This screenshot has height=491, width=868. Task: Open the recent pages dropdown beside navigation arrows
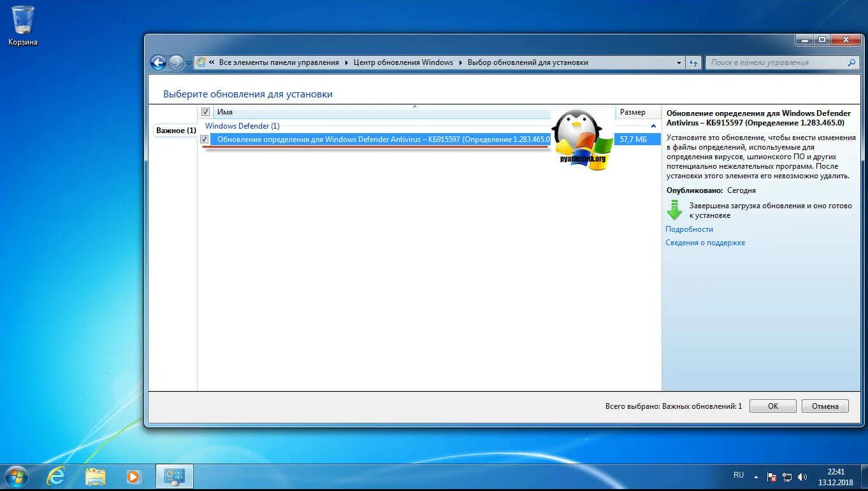189,63
